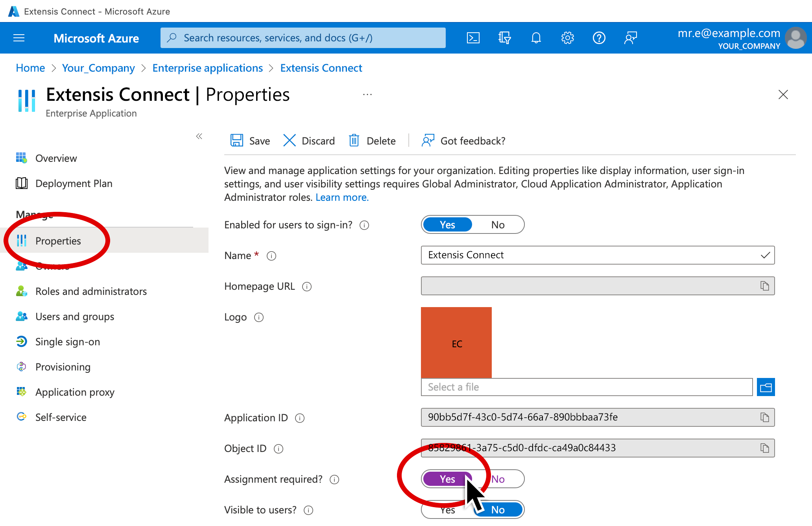The height and width of the screenshot is (526, 812).
Task: Set Visible to users to No
Action: pyautogui.click(x=498, y=509)
